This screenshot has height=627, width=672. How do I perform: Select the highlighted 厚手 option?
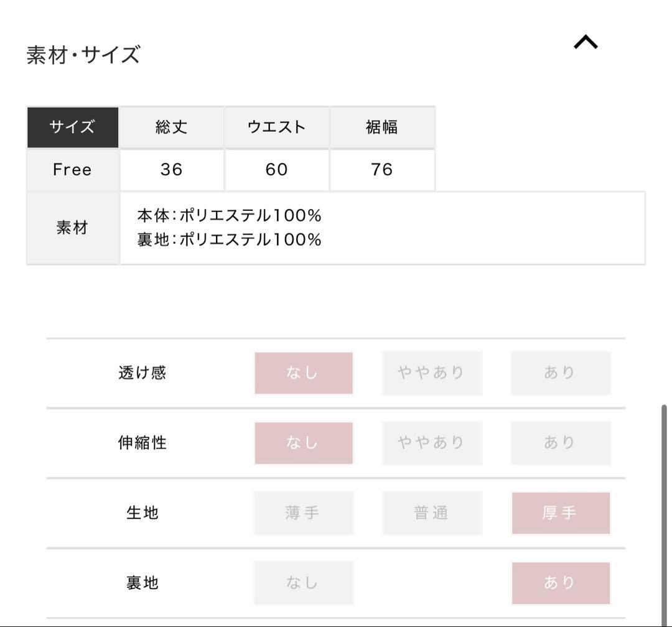pyautogui.click(x=561, y=513)
